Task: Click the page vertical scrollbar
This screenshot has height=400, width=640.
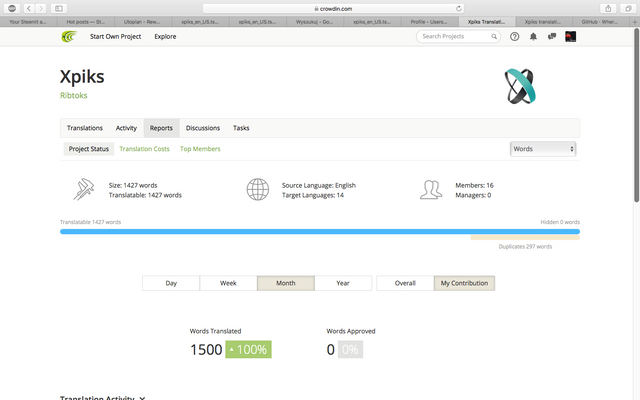Action: point(636,114)
